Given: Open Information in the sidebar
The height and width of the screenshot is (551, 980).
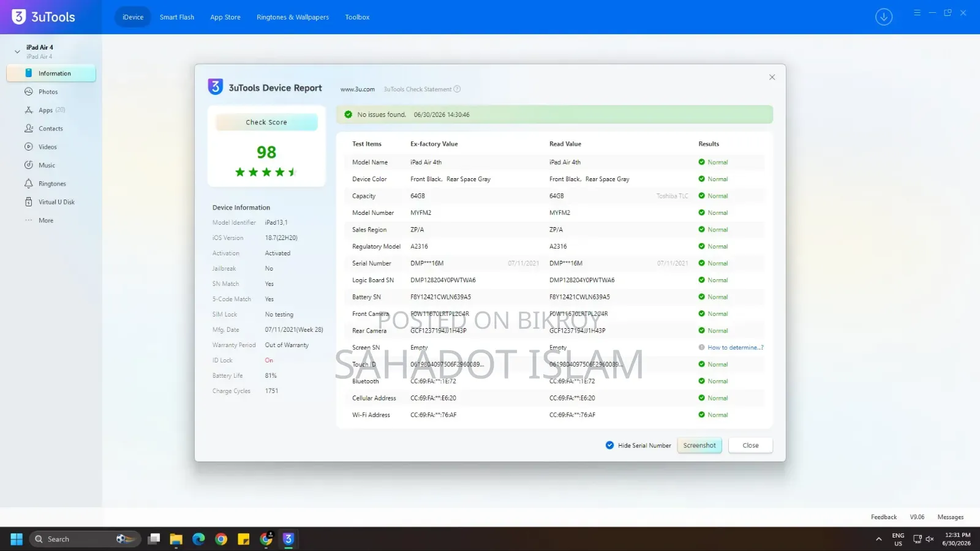Looking at the screenshot, I should tap(51, 73).
